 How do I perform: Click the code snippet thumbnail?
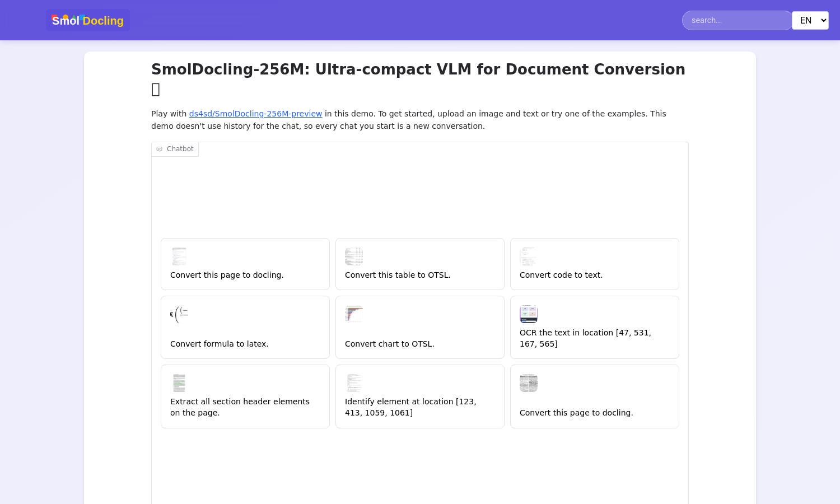tap(529, 256)
